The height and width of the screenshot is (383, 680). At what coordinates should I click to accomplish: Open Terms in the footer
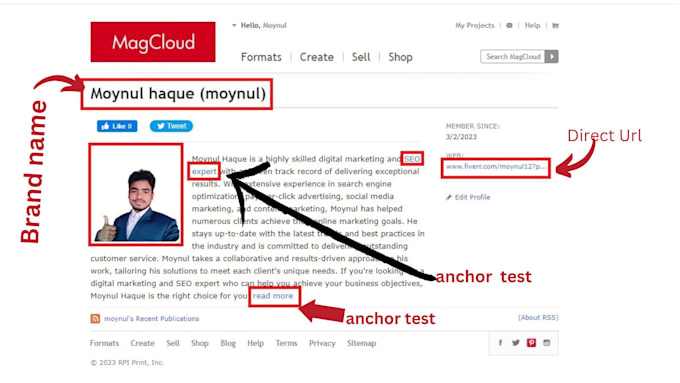286,343
